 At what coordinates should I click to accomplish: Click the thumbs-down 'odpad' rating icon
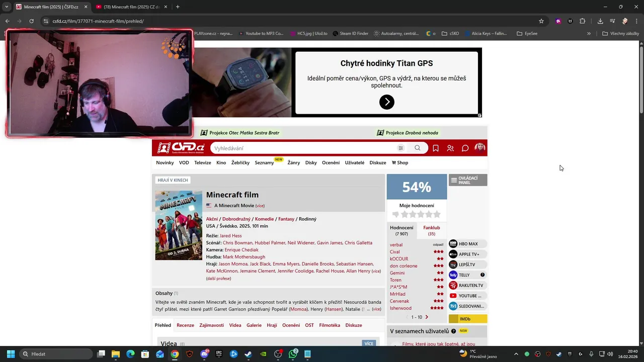[395, 214]
